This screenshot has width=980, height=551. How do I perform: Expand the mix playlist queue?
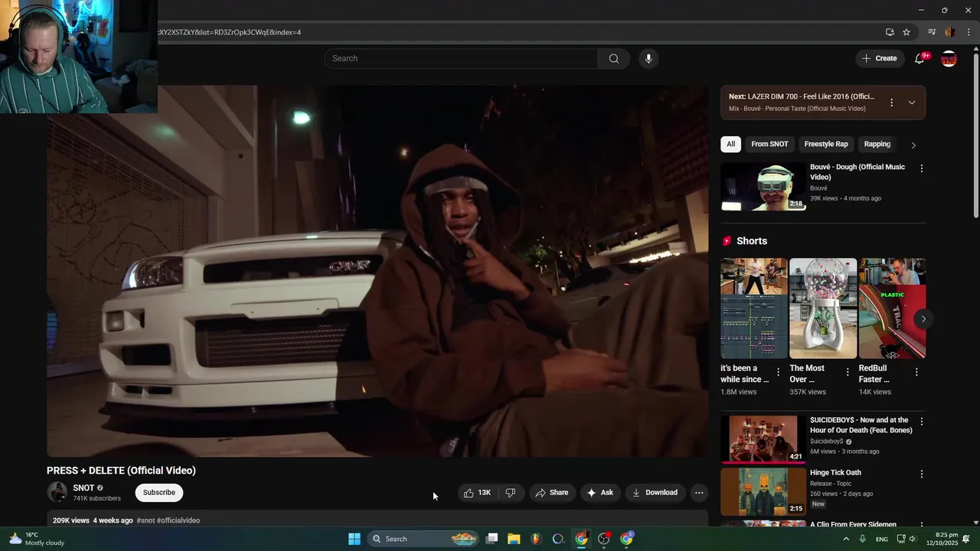click(911, 103)
